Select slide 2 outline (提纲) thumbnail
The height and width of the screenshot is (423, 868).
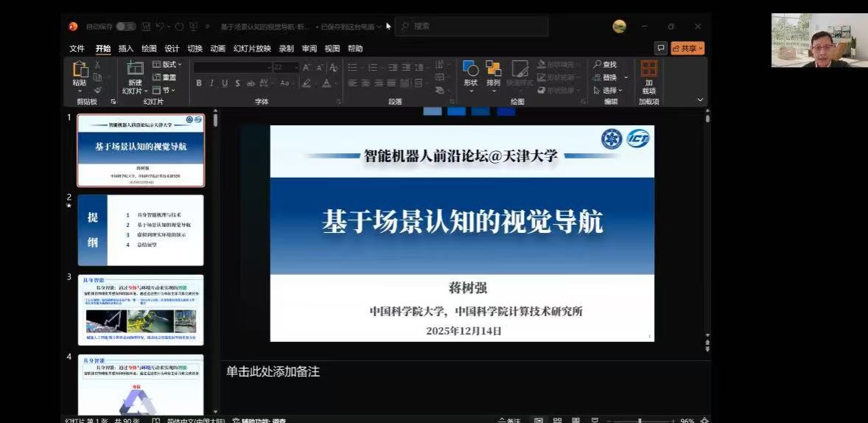point(141,229)
